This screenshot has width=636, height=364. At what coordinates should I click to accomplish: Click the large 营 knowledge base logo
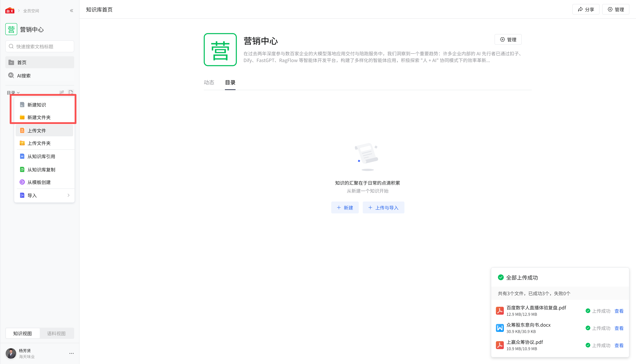(220, 50)
